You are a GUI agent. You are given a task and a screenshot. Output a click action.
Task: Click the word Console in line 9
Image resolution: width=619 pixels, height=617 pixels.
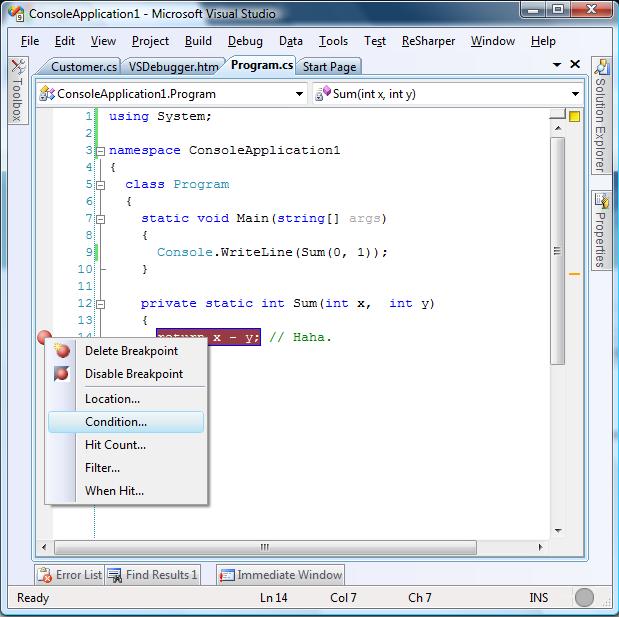185,252
